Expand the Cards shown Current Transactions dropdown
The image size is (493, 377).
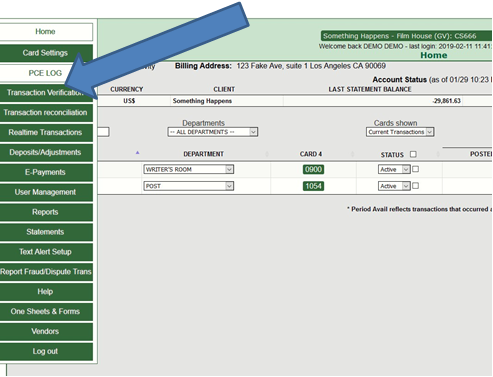pyautogui.click(x=400, y=132)
